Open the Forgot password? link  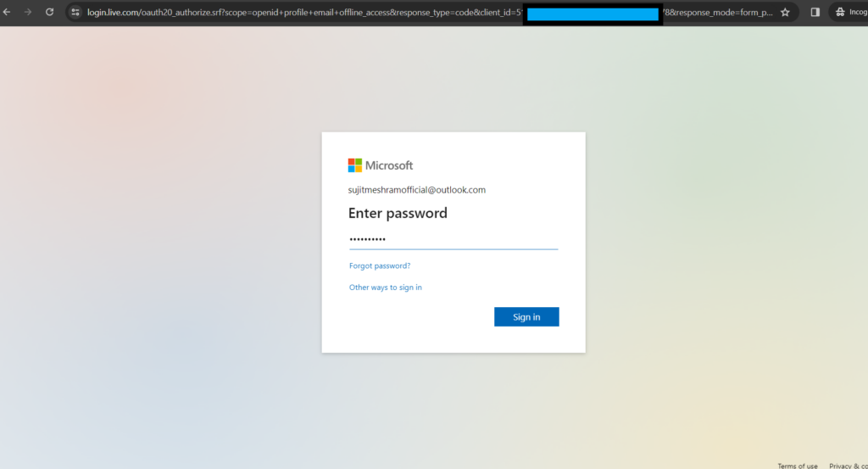[x=380, y=266]
